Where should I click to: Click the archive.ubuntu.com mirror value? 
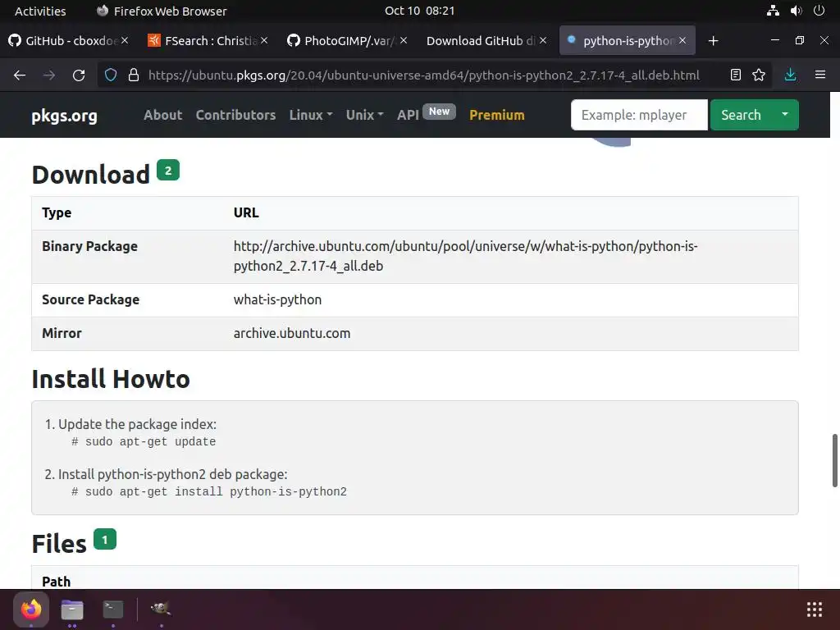(292, 333)
